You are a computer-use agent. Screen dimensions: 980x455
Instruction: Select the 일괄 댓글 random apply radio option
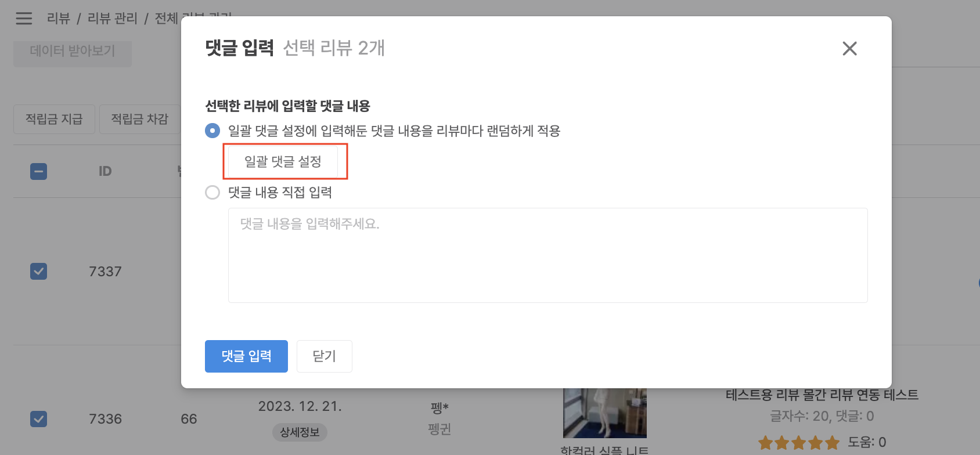click(212, 131)
